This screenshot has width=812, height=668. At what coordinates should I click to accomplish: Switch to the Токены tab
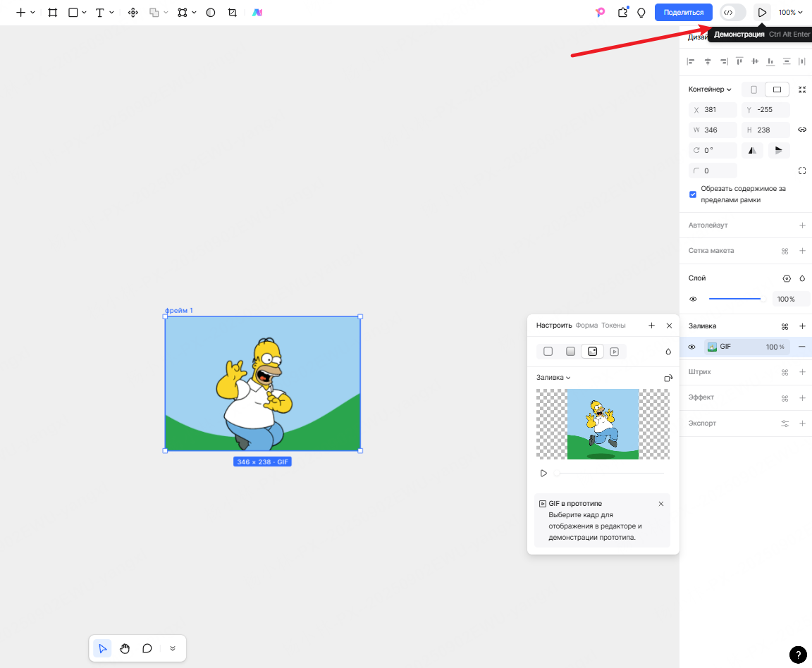pyautogui.click(x=613, y=326)
